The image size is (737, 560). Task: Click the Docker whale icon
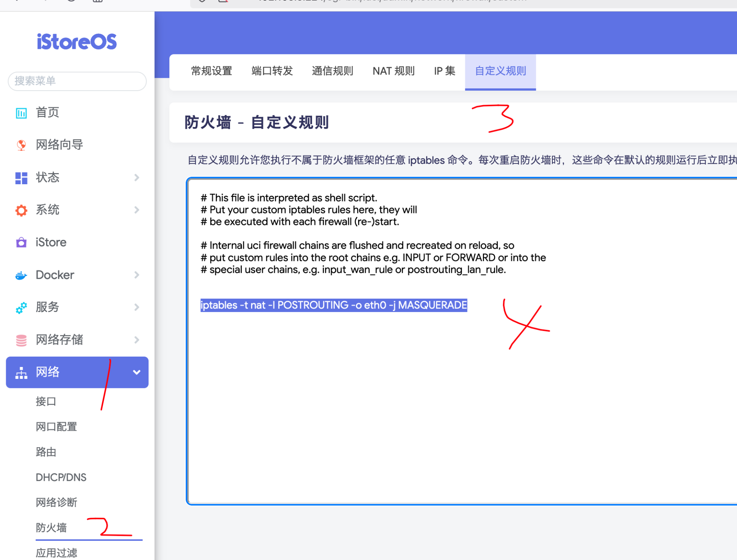coord(21,275)
